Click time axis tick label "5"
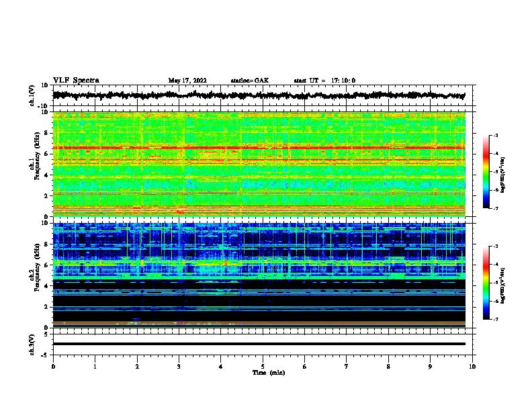 pyautogui.click(x=263, y=366)
